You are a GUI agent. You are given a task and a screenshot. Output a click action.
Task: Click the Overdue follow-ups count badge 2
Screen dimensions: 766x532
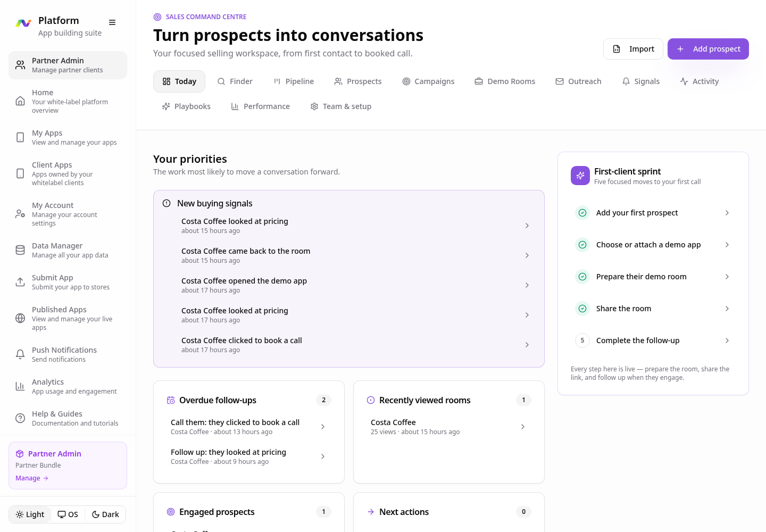tap(323, 400)
